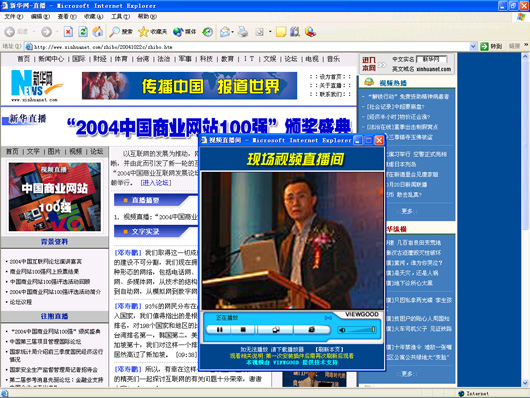
Task: Click the IE Stop toolbar icon
Action: pyautogui.click(x=68, y=32)
